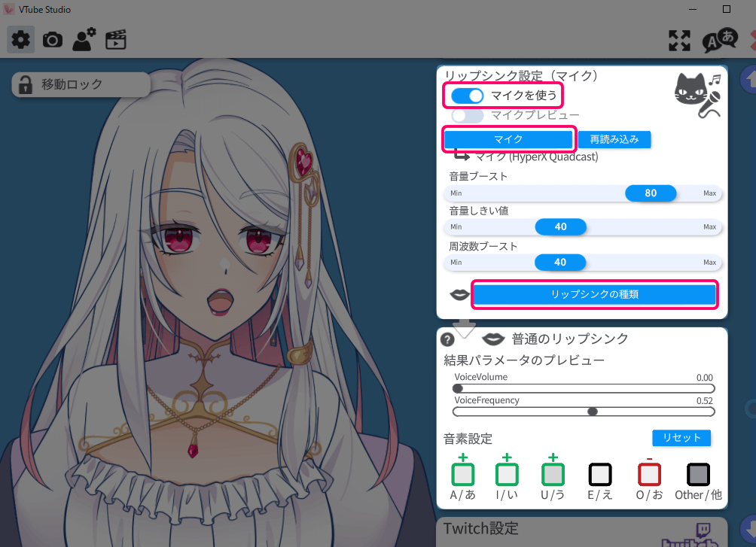Select the O/お phoneme box
Image resolution: width=756 pixels, height=547 pixels.
649,474
